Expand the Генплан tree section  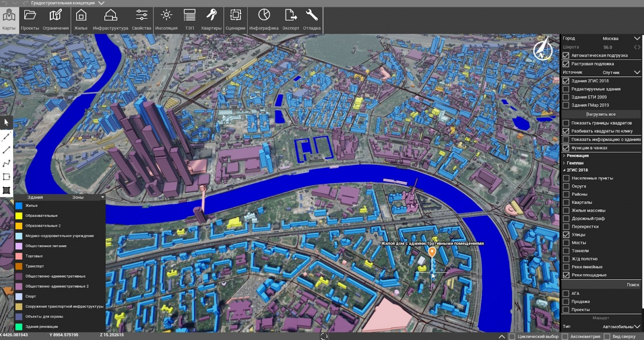564,163
